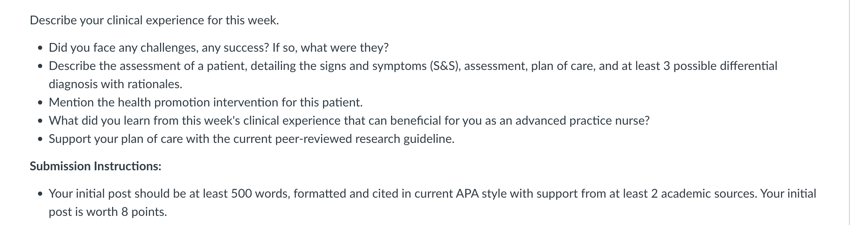Screen dimensions: 868x225
Task: Click the 'Did you face any challenges' bullet text
Action: click(x=219, y=48)
